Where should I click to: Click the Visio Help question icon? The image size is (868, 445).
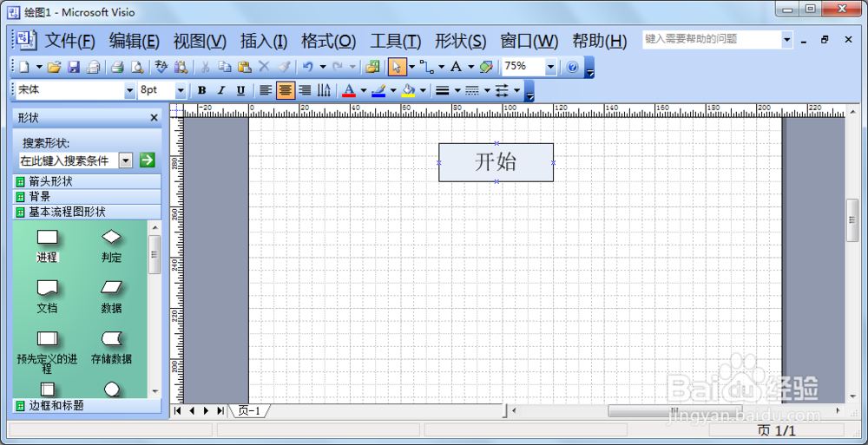pos(572,68)
